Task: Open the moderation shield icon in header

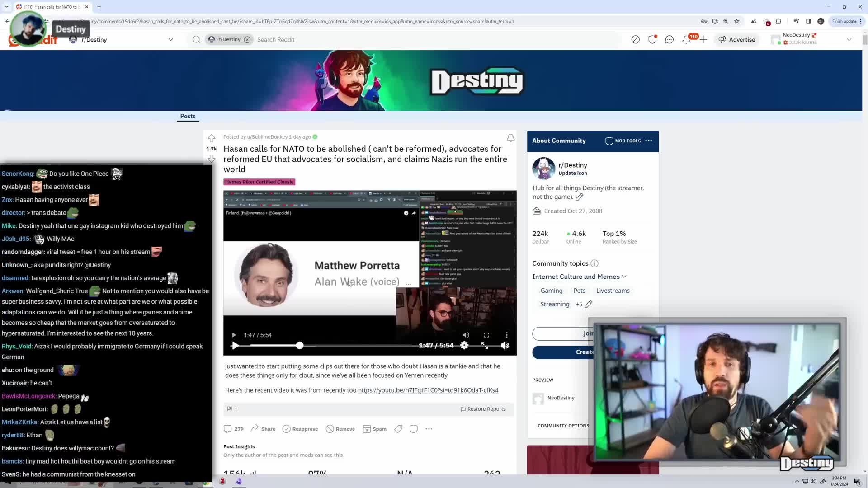Action: [652, 40]
